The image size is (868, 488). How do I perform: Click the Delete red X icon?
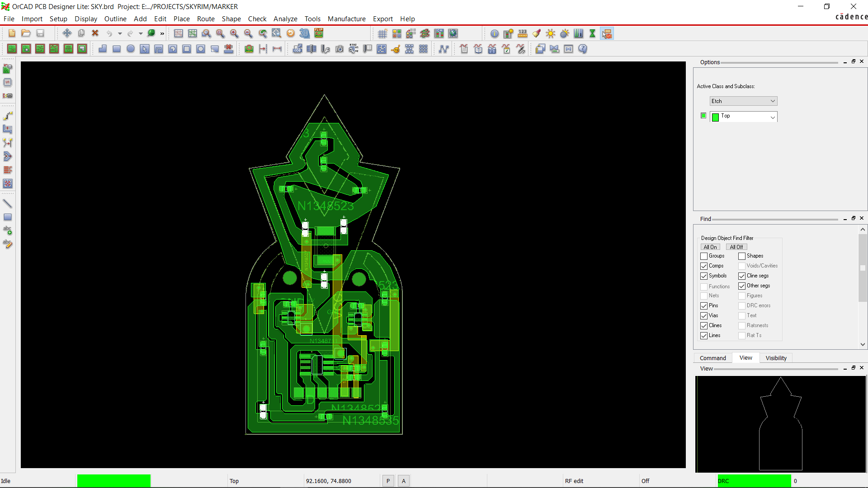coord(95,33)
